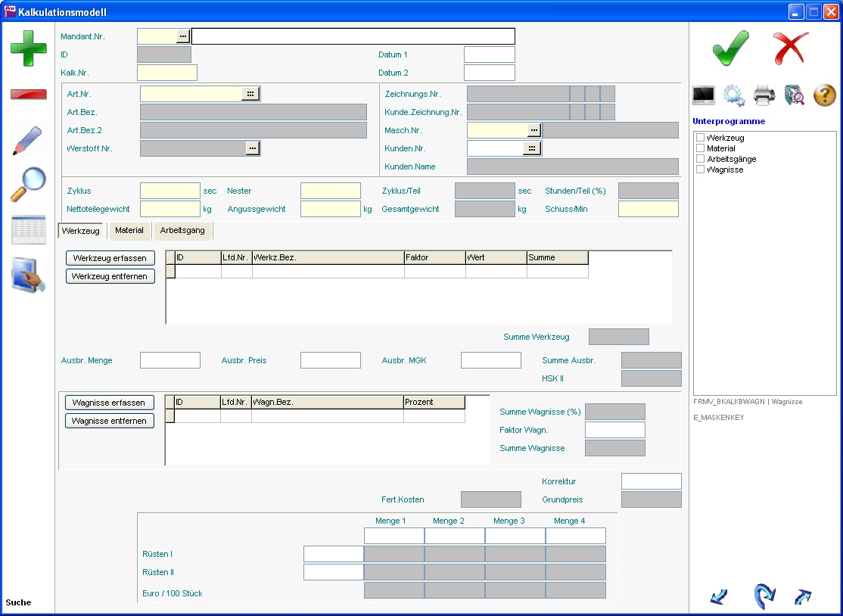
Task: Enable the Werkzeug checkbox in Unterprogramme
Action: pyautogui.click(x=700, y=138)
